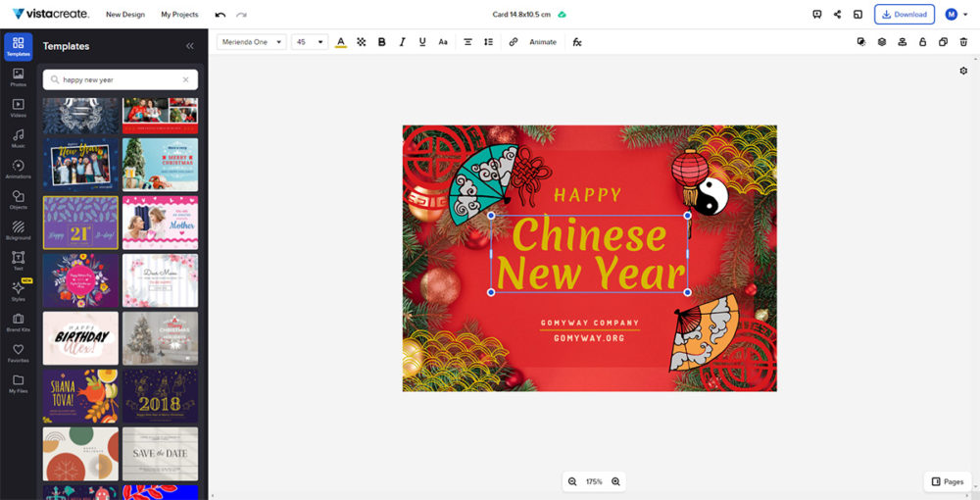Select the Merry Christmas blue template
The height and width of the screenshot is (500, 980).
point(160,165)
